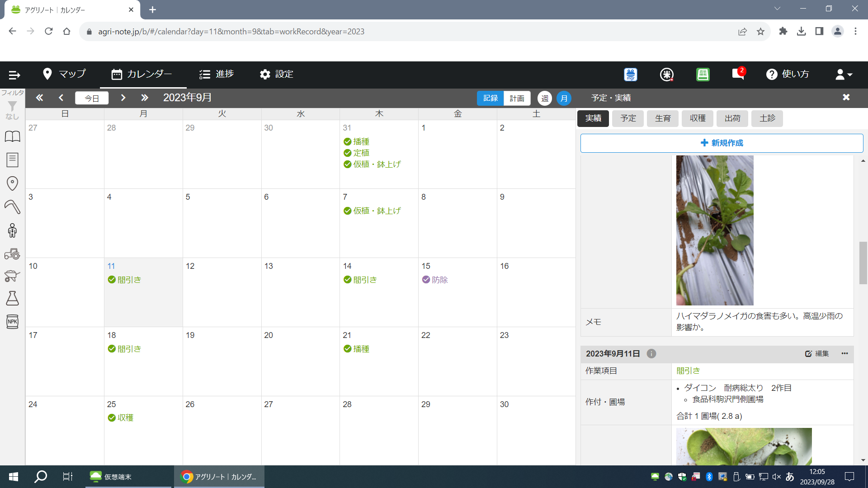The image size is (868, 488).
Task: Jump back with double left chevron
Action: coord(39,98)
